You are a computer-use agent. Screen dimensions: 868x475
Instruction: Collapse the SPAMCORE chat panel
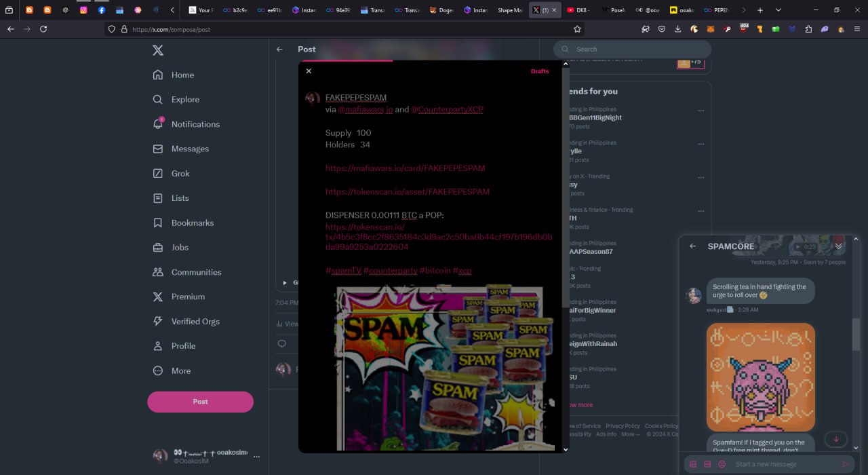coord(839,246)
